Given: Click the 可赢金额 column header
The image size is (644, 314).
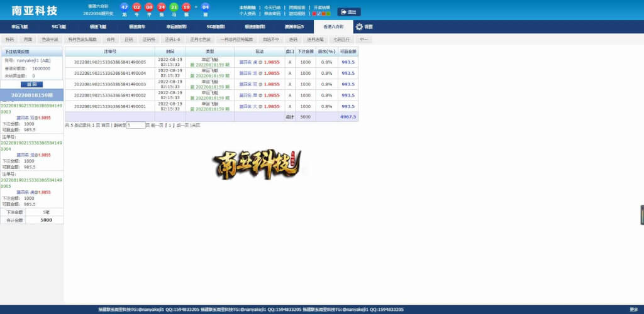Looking at the screenshot, I should (348, 51).
